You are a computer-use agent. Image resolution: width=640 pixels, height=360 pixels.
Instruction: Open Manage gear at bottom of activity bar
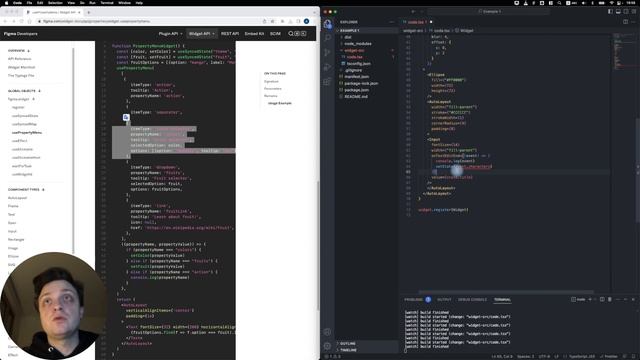327,346
